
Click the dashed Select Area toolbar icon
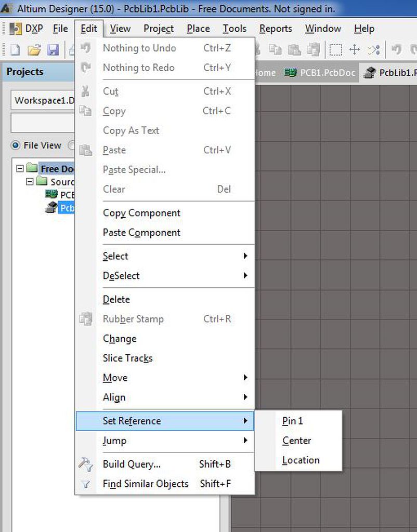pyautogui.click(x=336, y=50)
